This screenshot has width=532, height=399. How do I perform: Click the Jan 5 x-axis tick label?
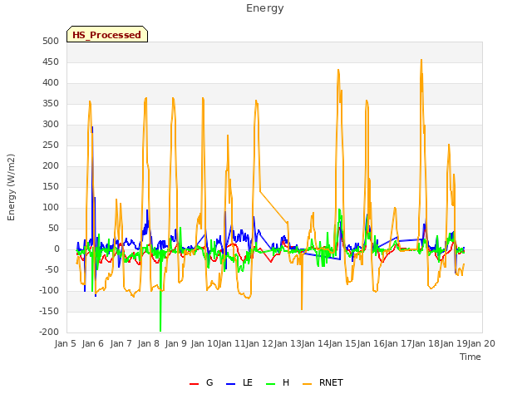pos(66,343)
